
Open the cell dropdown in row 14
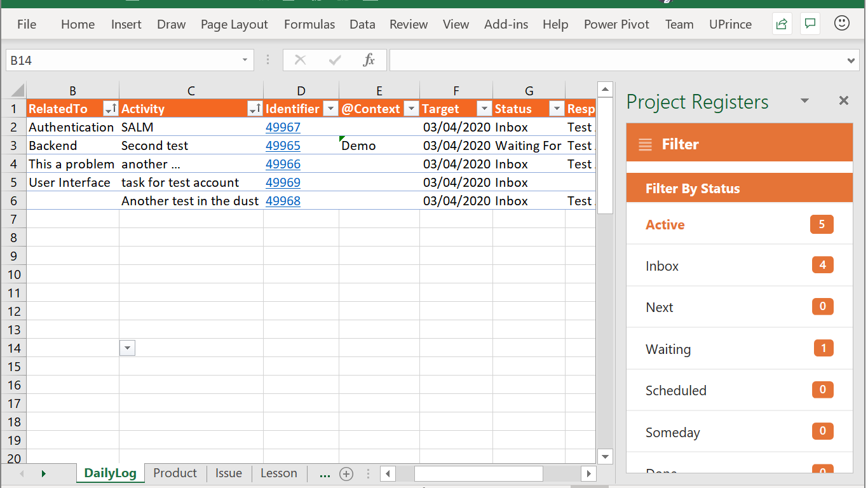tap(127, 348)
